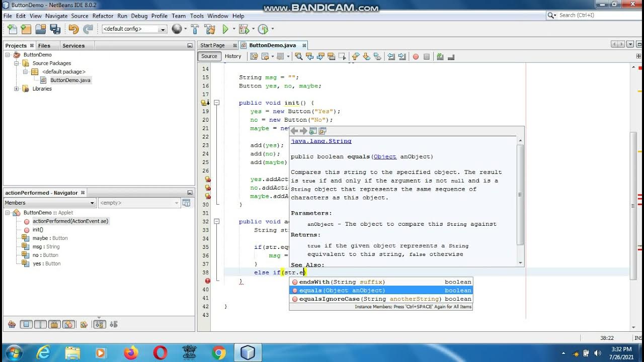Click the Debug Project icon
Viewport: 644px width, 362px height.
tap(243, 29)
